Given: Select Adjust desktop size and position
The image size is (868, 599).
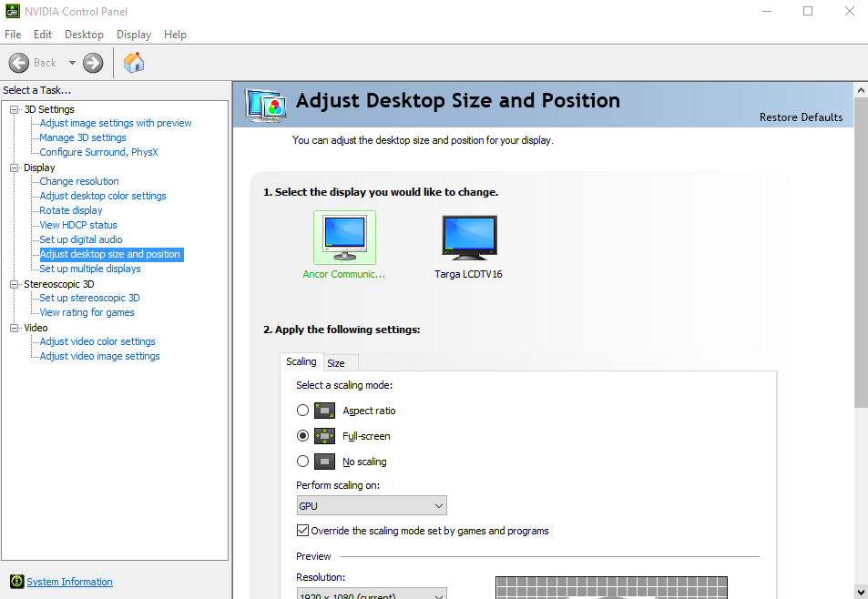Looking at the screenshot, I should click(x=110, y=254).
